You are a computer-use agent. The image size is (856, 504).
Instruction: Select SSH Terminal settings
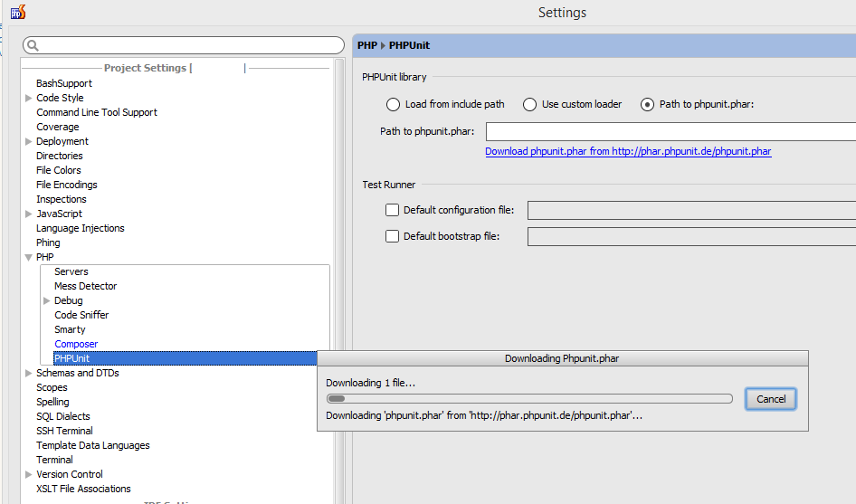tap(64, 431)
